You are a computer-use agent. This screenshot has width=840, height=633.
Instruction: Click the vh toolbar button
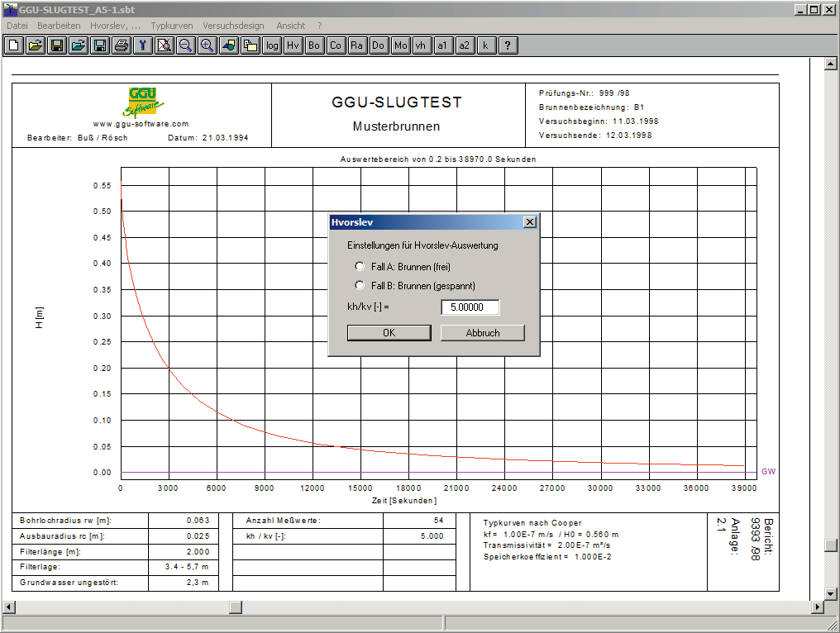[x=422, y=45]
